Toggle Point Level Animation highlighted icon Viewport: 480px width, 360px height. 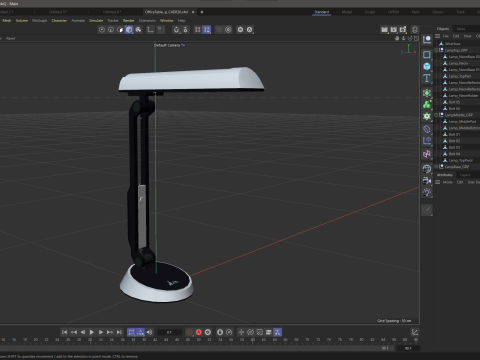pos(277,332)
